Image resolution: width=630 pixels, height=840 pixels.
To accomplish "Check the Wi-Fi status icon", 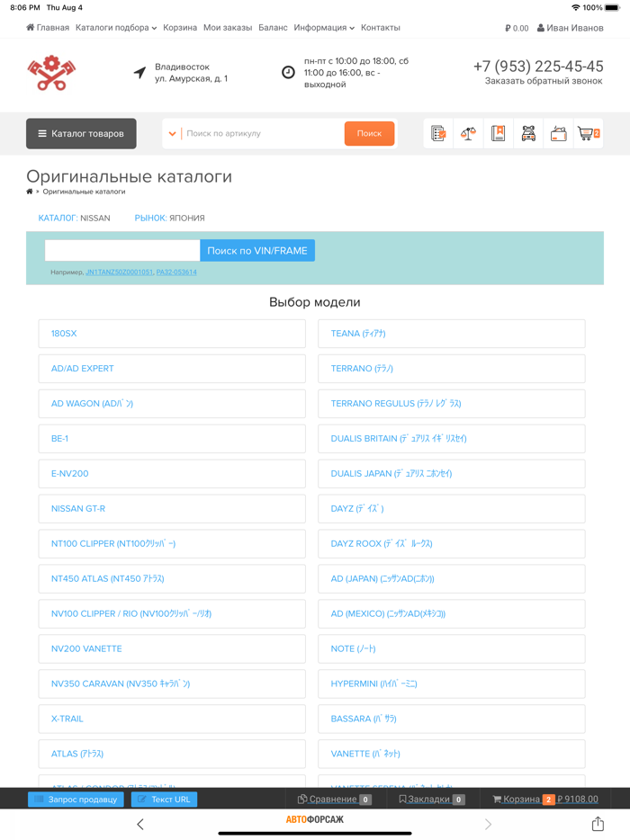I will (x=576, y=7).
